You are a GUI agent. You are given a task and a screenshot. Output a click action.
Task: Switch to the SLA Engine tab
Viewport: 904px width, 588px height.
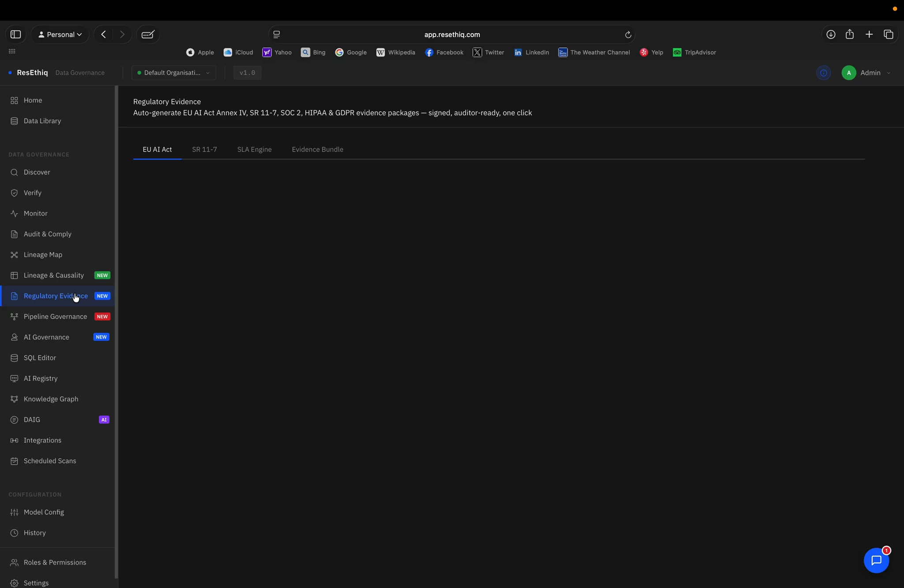[x=254, y=149]
